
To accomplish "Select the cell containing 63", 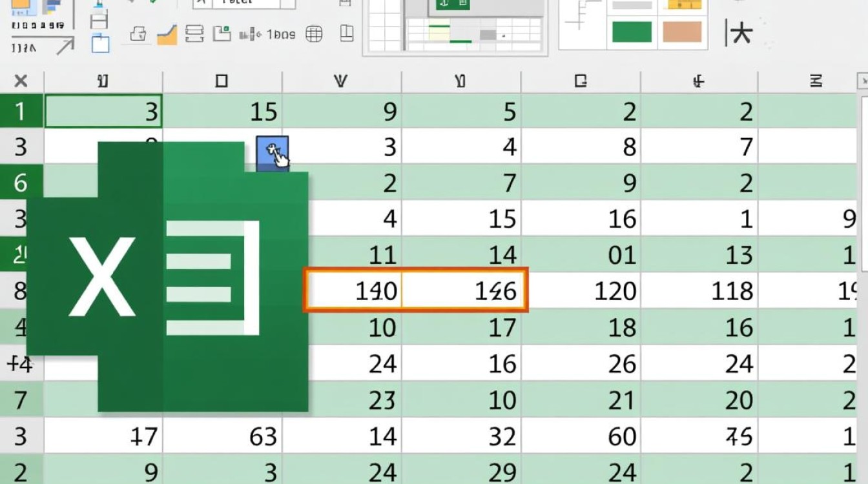I will 222,437.
